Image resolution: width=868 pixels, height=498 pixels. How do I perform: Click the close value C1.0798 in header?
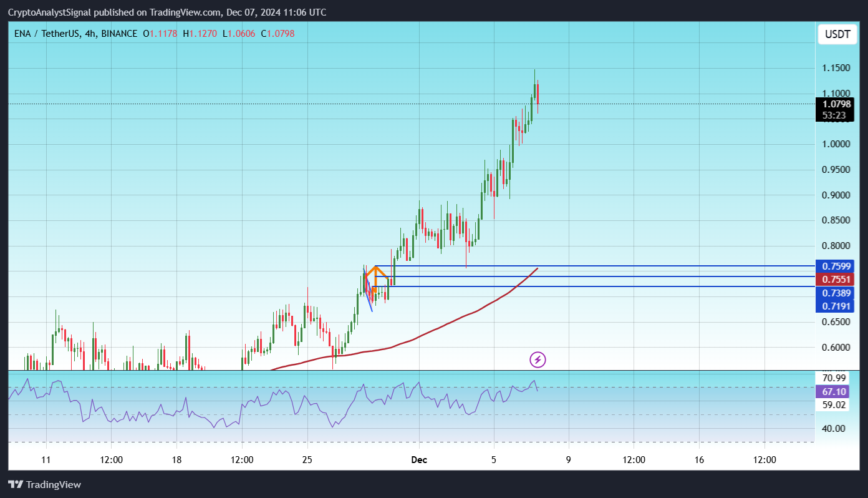coord(277,33)
